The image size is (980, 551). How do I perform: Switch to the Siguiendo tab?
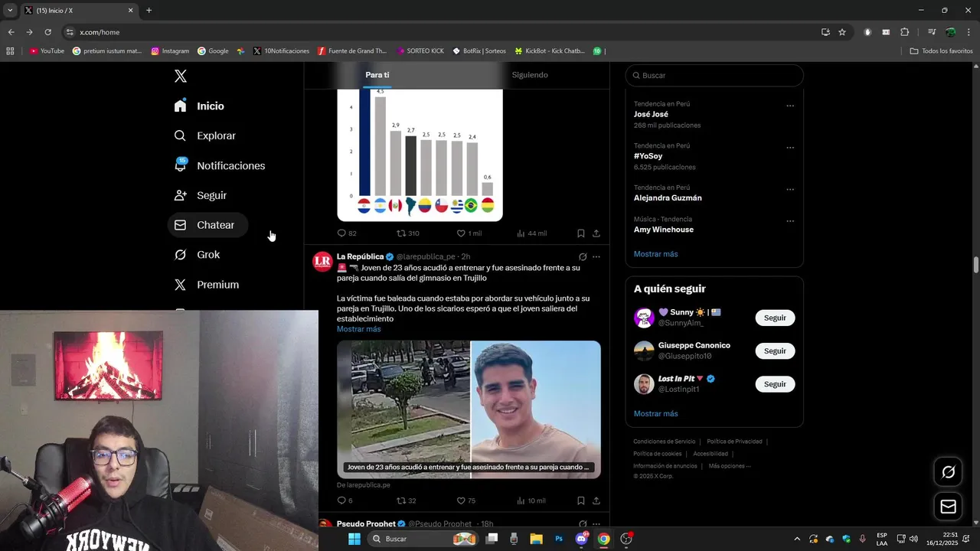coord(530,75)
